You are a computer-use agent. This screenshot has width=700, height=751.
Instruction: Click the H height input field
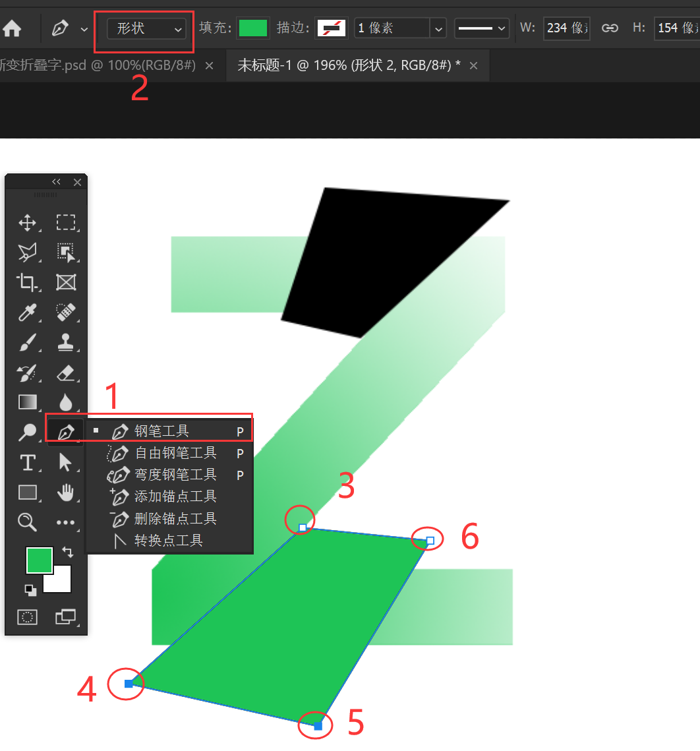click(x=677, y=28)
